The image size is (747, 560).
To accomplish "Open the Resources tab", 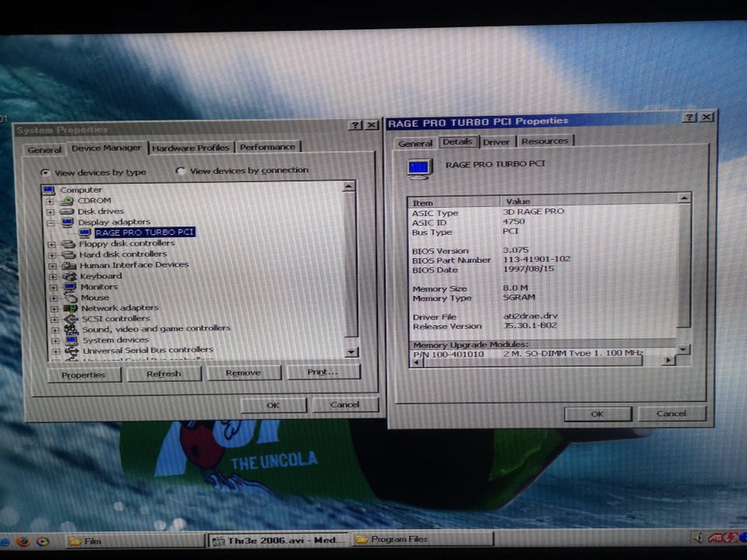I will [x=545, y=141].
